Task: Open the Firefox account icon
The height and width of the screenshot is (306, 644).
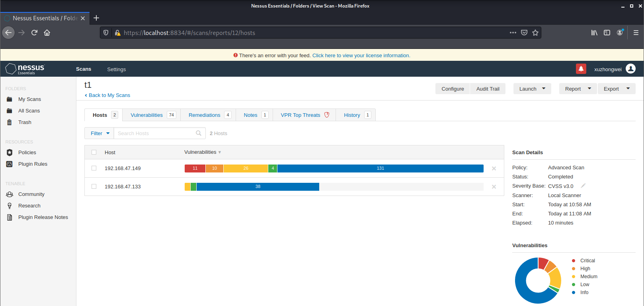Action: [x=620, y=33]
